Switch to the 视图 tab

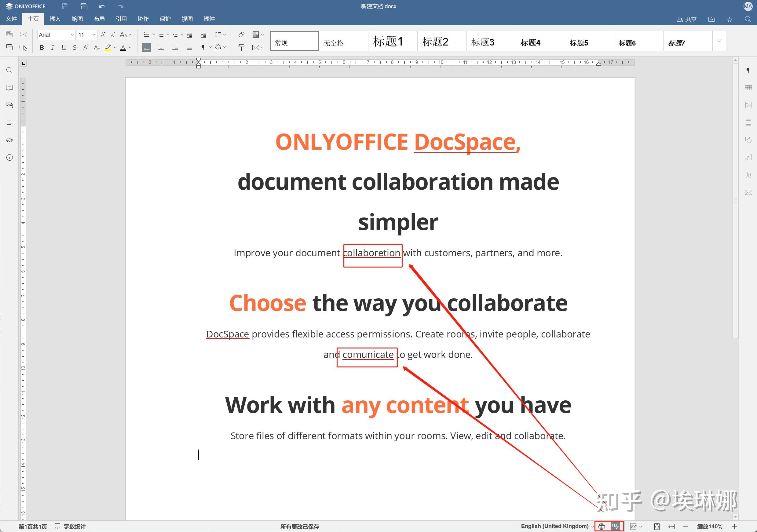pyautogui.click(x=187, y=19)
